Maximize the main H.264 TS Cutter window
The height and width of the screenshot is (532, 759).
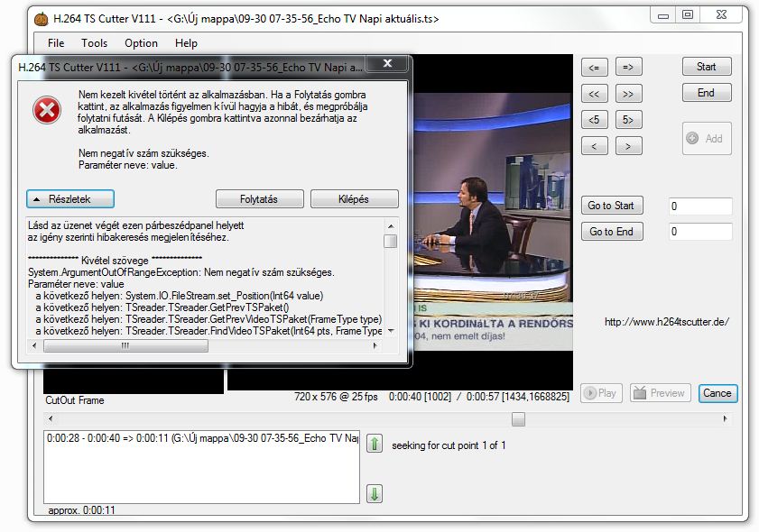(688, 15)
